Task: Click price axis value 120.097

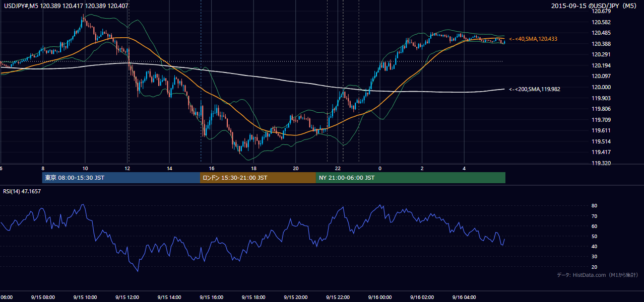Action: tap(601, 76)
